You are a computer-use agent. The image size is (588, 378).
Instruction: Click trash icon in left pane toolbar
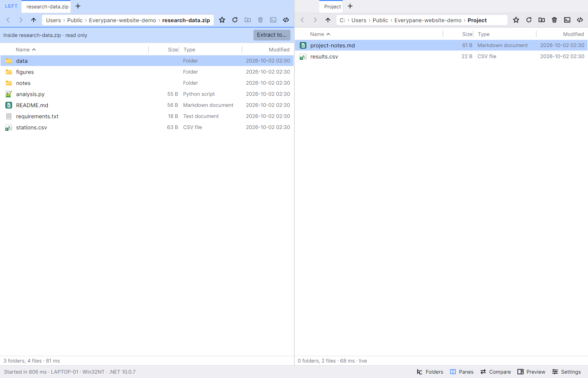[x=260, y=20]
